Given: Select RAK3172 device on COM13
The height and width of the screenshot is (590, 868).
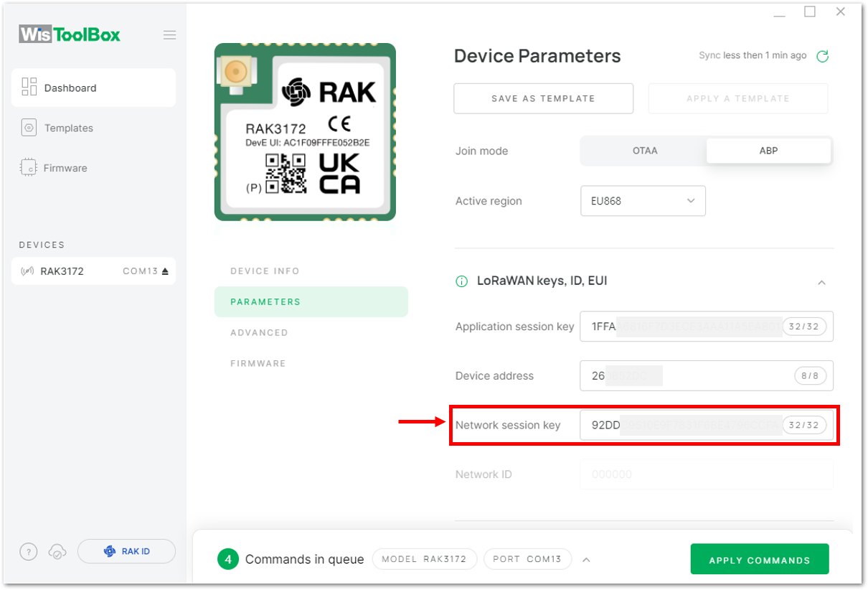Looking at the screenshot, I should 93,271.
